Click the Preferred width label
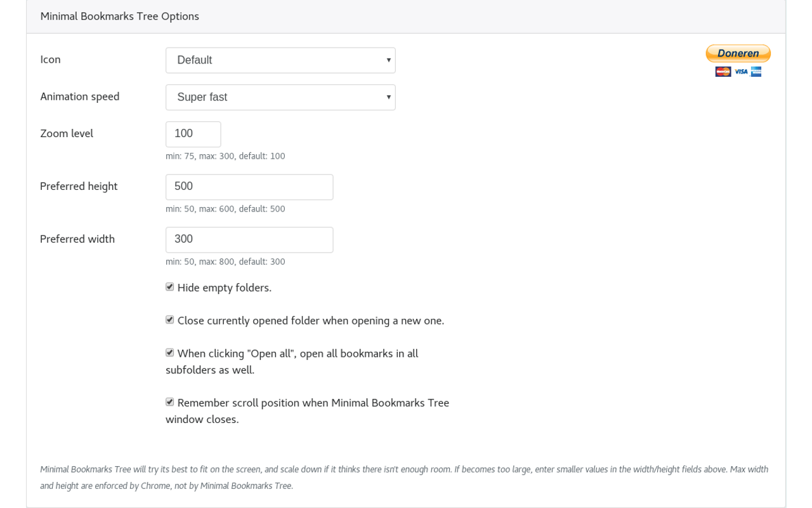The image size is (812, 508). click(77, 239)
